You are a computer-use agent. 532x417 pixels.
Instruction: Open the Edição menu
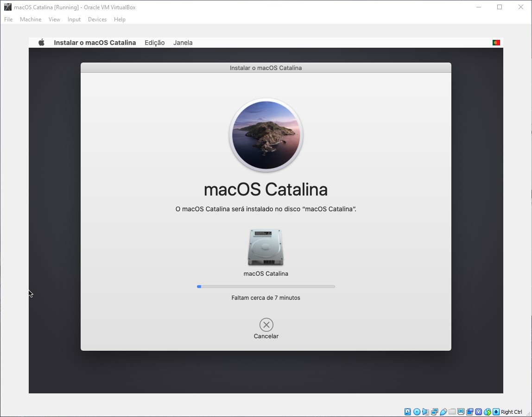pos(155,43)
